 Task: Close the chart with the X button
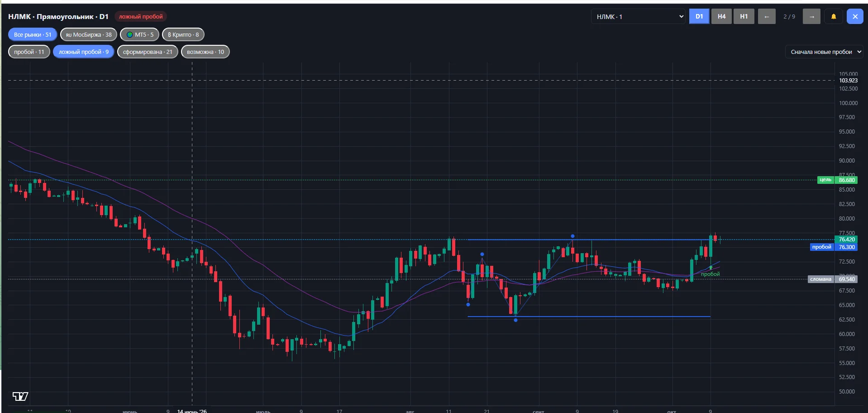click(855, 17)
